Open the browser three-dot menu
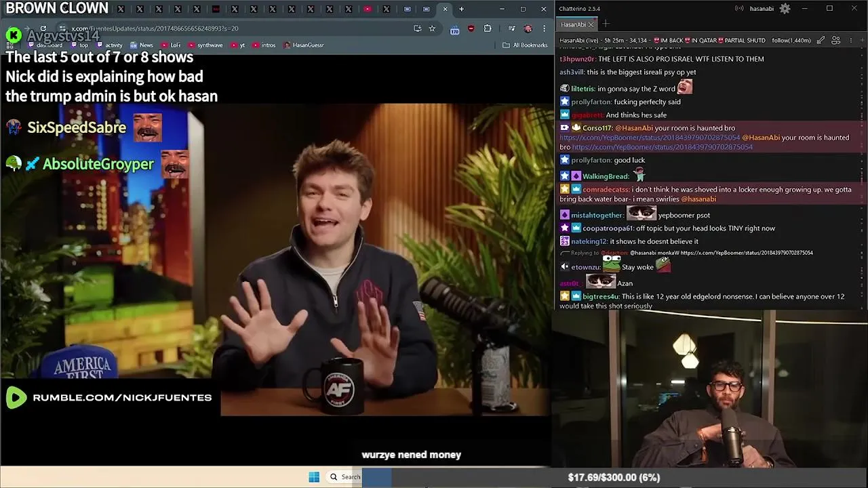868x488 pixels. click(544, 28)
